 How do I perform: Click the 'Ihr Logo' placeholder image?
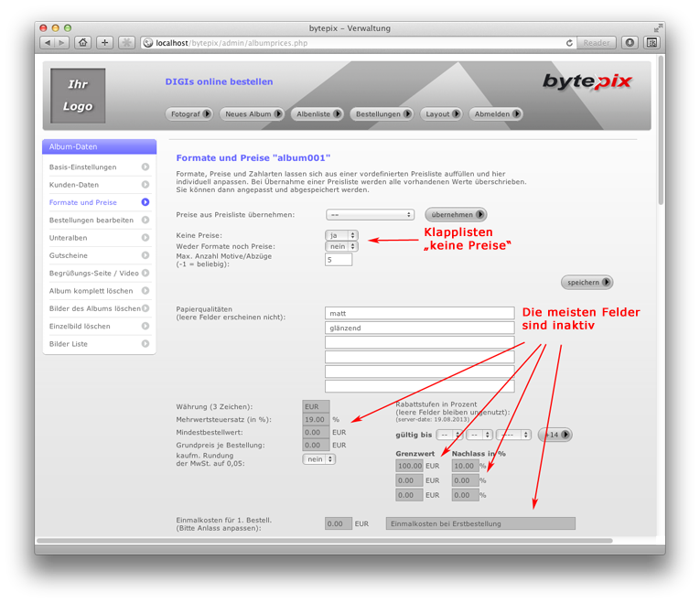pyautogui.click(x=78, y=95)
